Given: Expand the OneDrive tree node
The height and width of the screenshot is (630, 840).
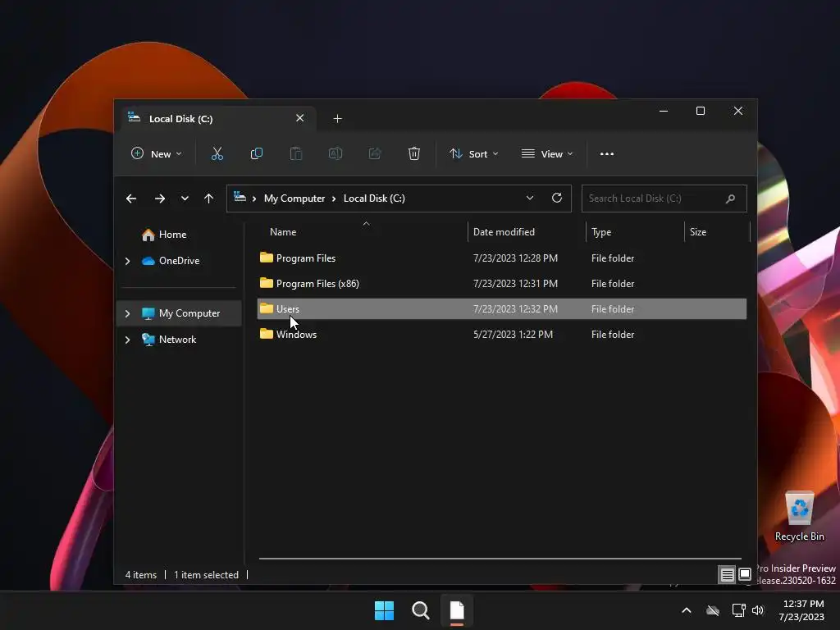Looking at the screenshot, I should 127,261.
